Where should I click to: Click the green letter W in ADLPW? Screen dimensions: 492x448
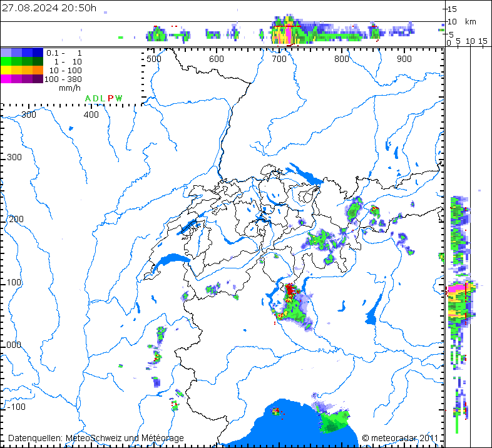point(118,98)
